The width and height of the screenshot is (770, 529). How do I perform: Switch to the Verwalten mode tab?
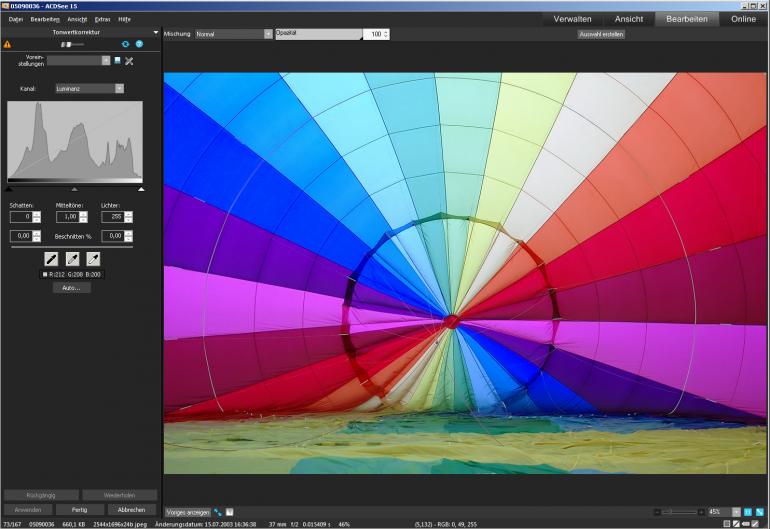point(572,19)
